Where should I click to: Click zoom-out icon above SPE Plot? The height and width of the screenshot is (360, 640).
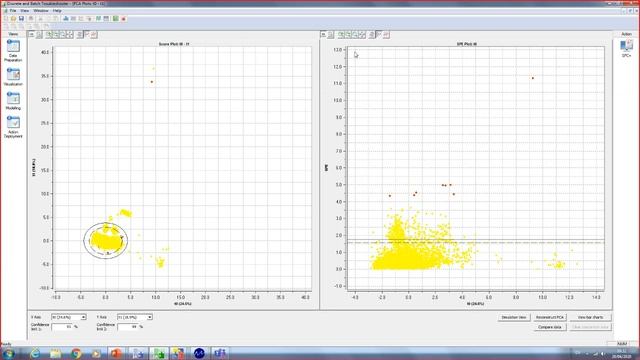[348, 35]
